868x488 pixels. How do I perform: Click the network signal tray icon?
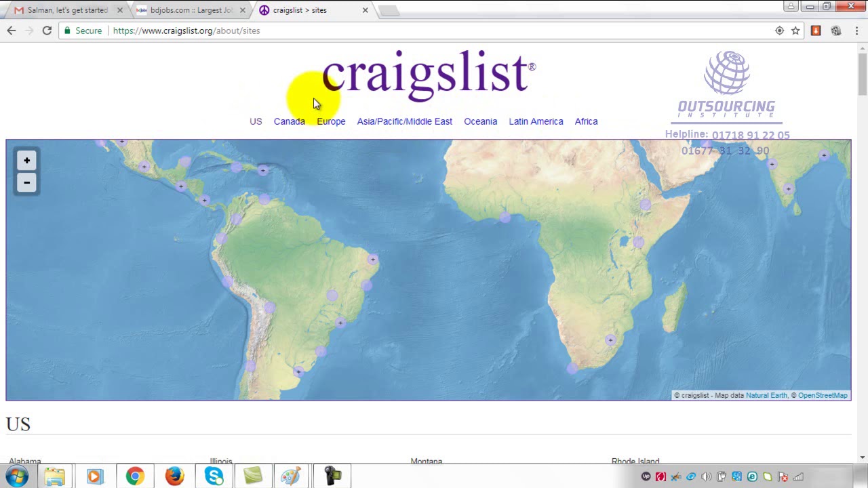click(798, 476)
